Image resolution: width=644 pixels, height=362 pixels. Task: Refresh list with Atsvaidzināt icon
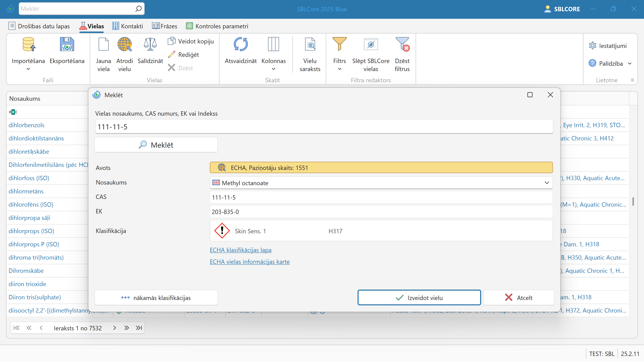coord(240,44)
